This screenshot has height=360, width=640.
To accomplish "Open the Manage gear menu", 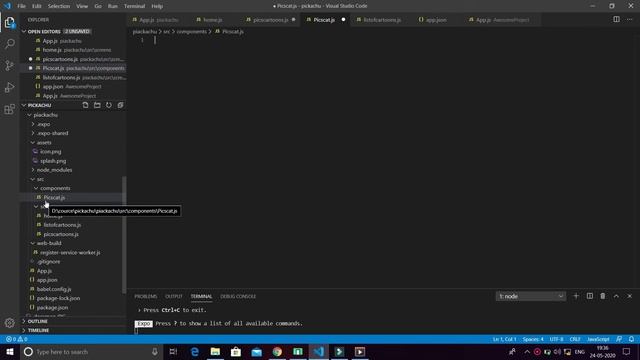I will click(x=9, y=323).
